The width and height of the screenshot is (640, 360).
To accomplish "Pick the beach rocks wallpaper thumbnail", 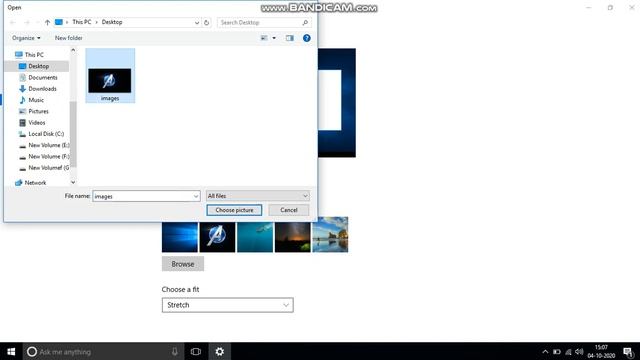I will pyautogui.click(x=330, y=235).
